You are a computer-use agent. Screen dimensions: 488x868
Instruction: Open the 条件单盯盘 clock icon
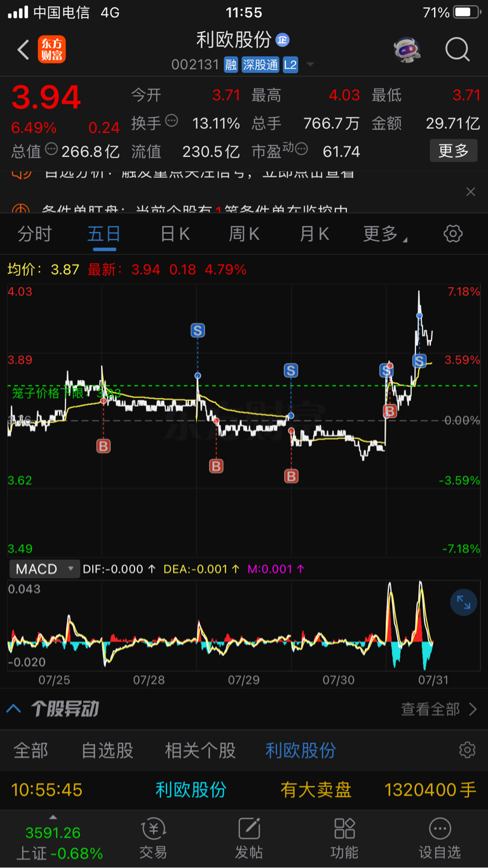(x=22, y=210)
